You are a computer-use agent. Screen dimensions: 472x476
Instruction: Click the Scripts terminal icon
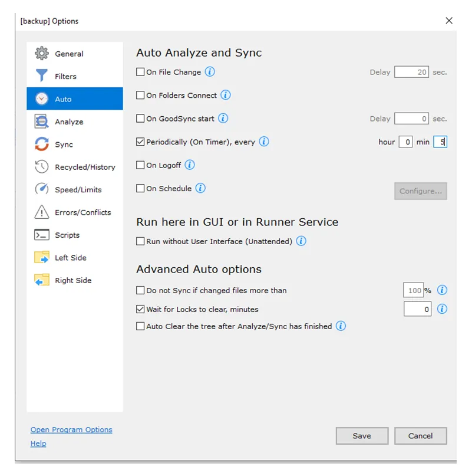click(x=42, y=235)
